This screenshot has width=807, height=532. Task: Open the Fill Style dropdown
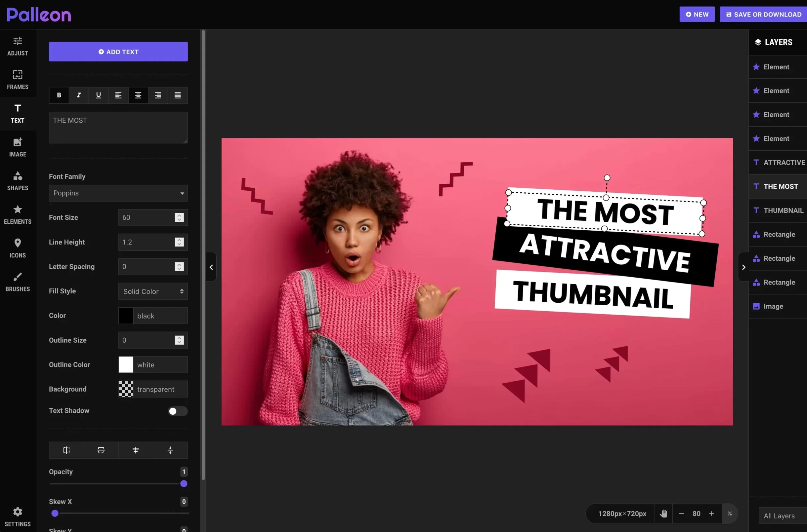(x=153, y=291)
